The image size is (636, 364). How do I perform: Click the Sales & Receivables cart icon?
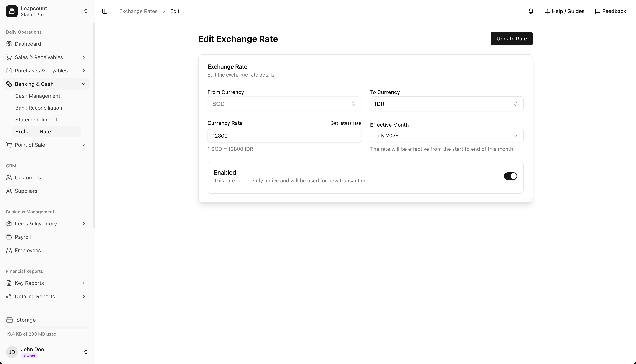point(9,57)
